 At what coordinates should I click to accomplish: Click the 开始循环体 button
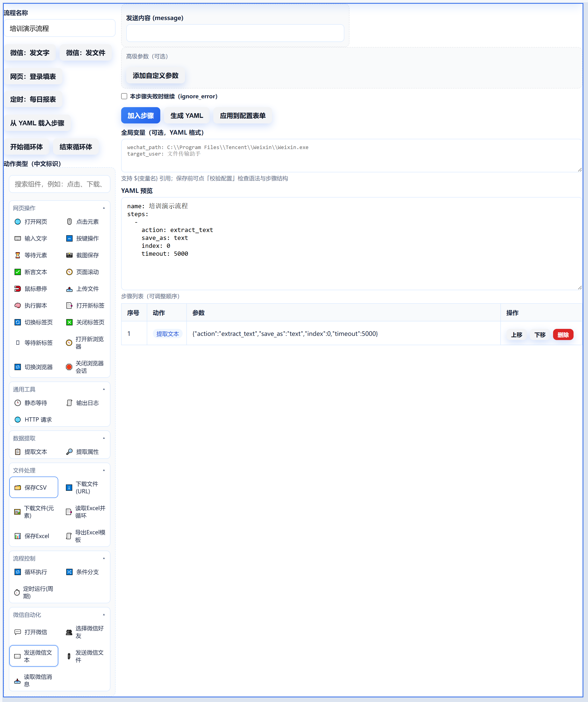pos(26,147)
